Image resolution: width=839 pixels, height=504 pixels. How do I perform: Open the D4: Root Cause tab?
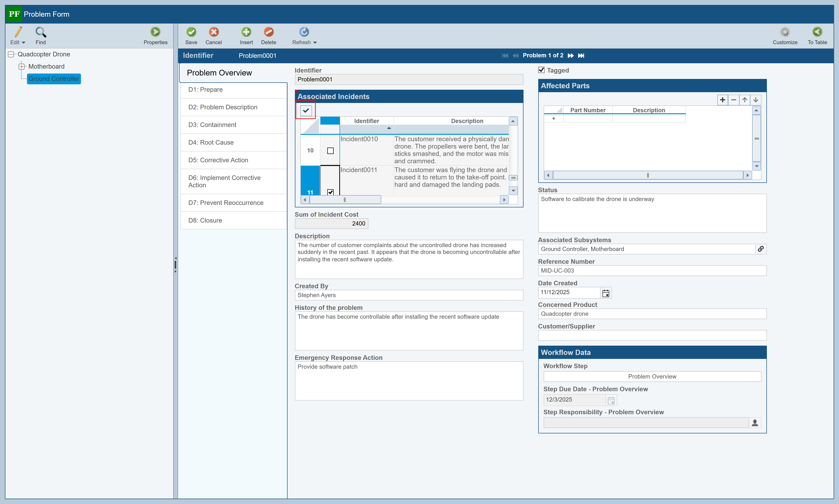coord(211,142)
